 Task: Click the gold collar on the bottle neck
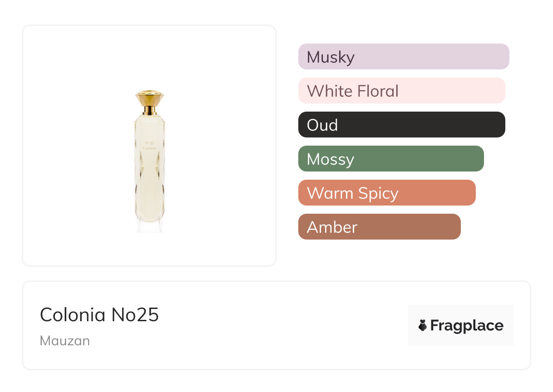pos(149,110)
